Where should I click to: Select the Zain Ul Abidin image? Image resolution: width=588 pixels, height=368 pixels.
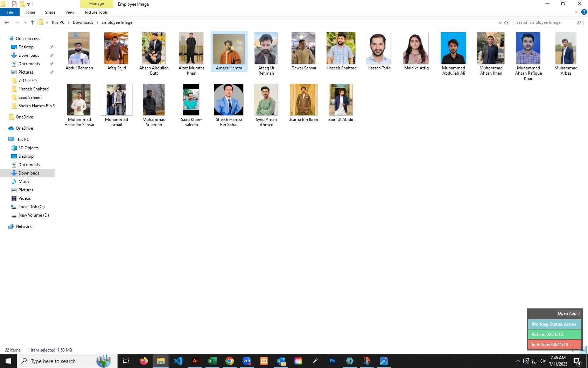click(x=341, y=103)
